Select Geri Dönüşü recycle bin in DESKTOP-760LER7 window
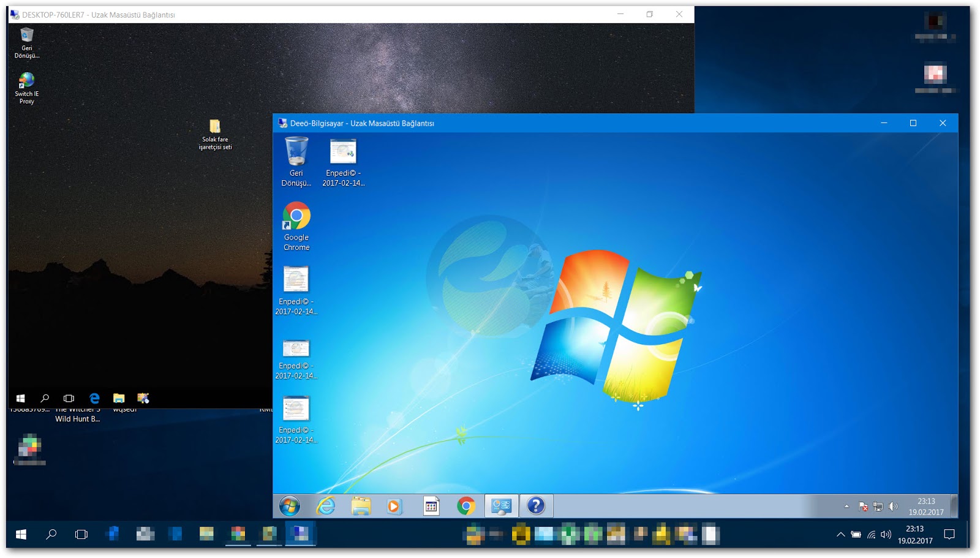Viewport: 980px width, 558px height. pyautogui.click(x=27, y=43)
